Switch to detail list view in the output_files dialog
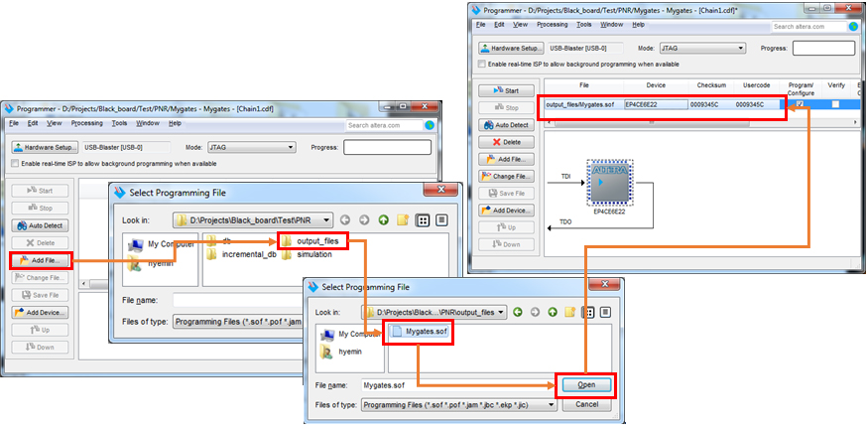This screenshot has height=430, width=868. [605, 312]
